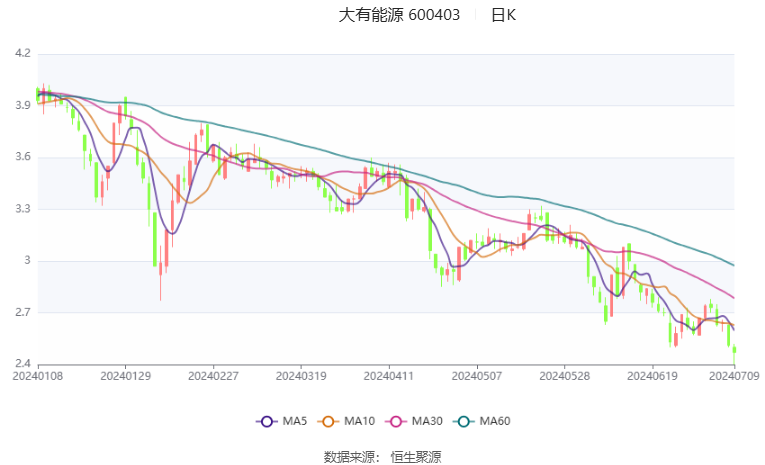This screenshot has height=465, width=765.
Task: Click the 2.7 price axis label
Action: pos(22,312)
